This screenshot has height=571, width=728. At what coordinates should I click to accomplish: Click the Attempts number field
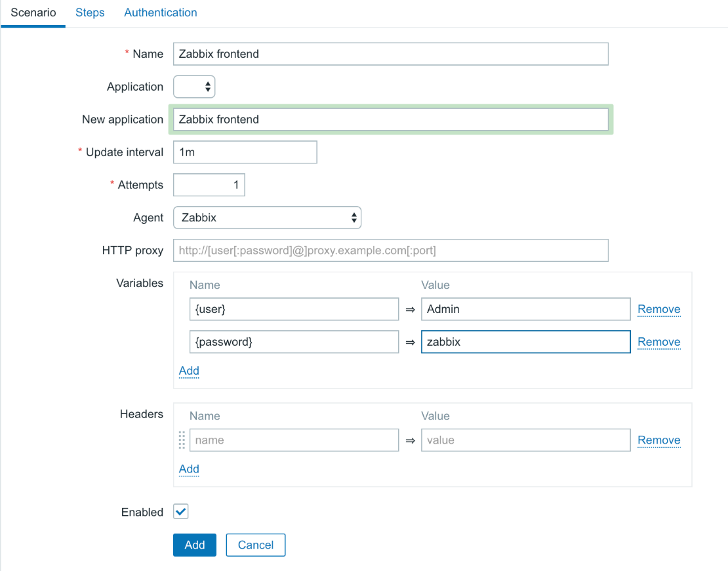[209, 185]
